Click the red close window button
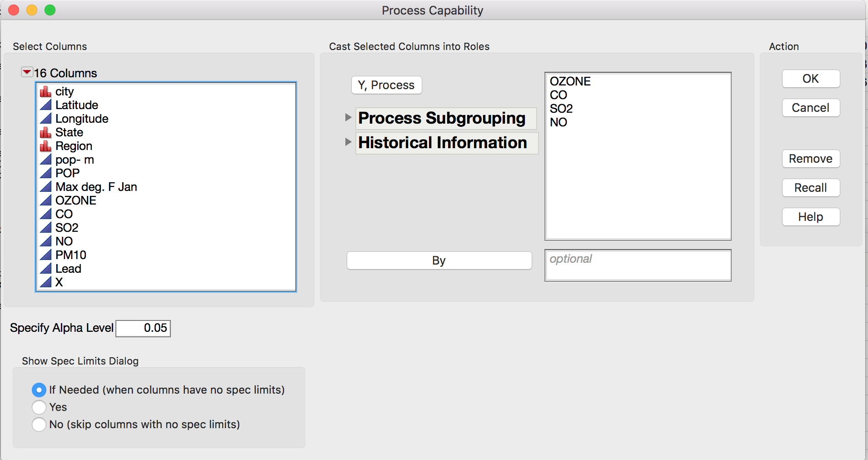 coord(14,10)
